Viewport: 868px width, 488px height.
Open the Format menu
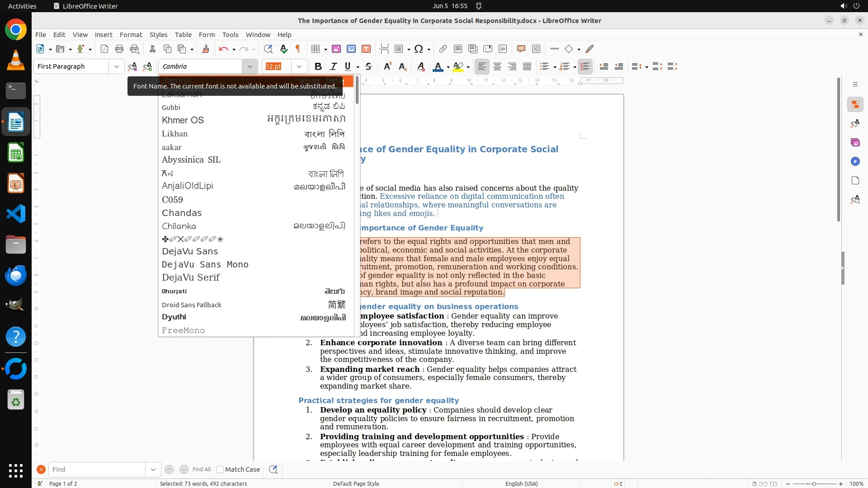click(x=131, y=35)
